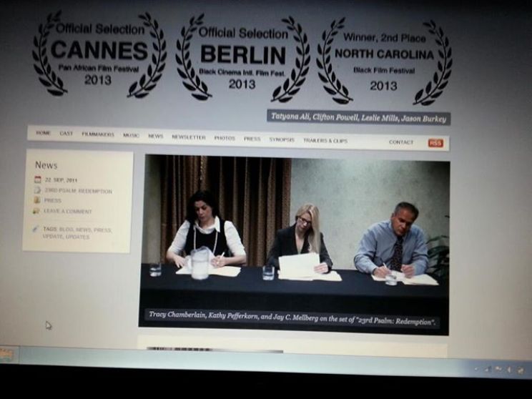
Task: Click the 22 Sep 2011 date text
Action: (x=61, y=179)
